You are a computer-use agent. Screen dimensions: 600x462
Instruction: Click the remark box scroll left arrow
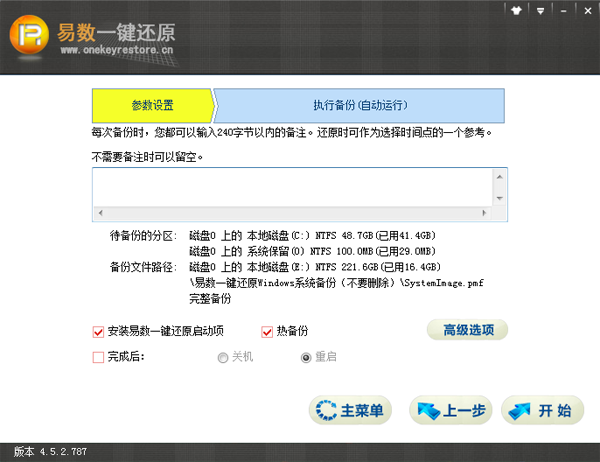coord(100,213)
